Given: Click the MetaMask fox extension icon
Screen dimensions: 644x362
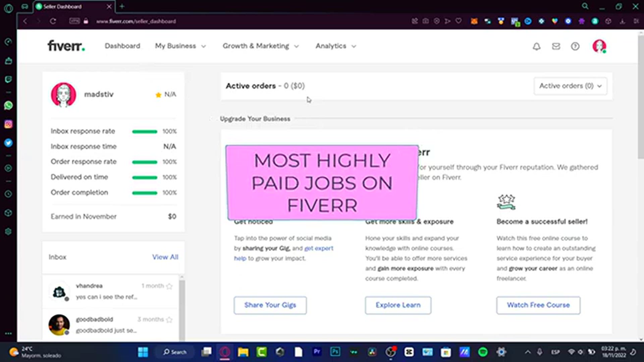Looking at the screenshot, I should coord(474,21).
